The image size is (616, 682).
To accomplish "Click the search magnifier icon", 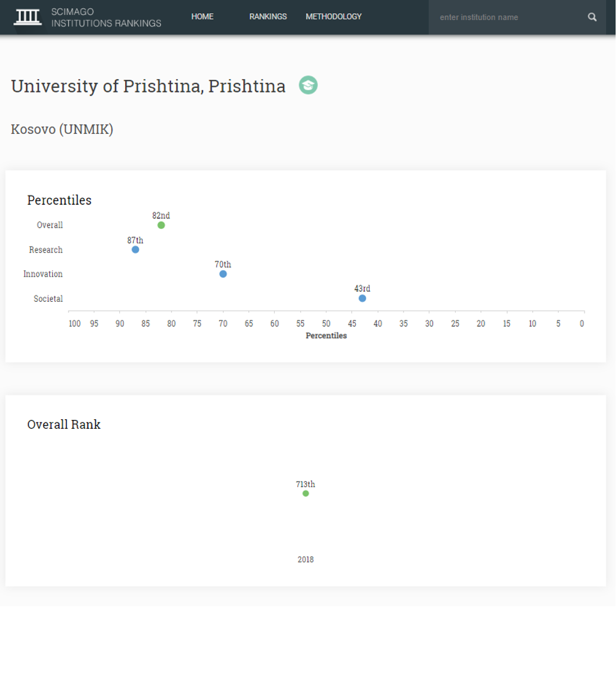I will pos(592,17).
